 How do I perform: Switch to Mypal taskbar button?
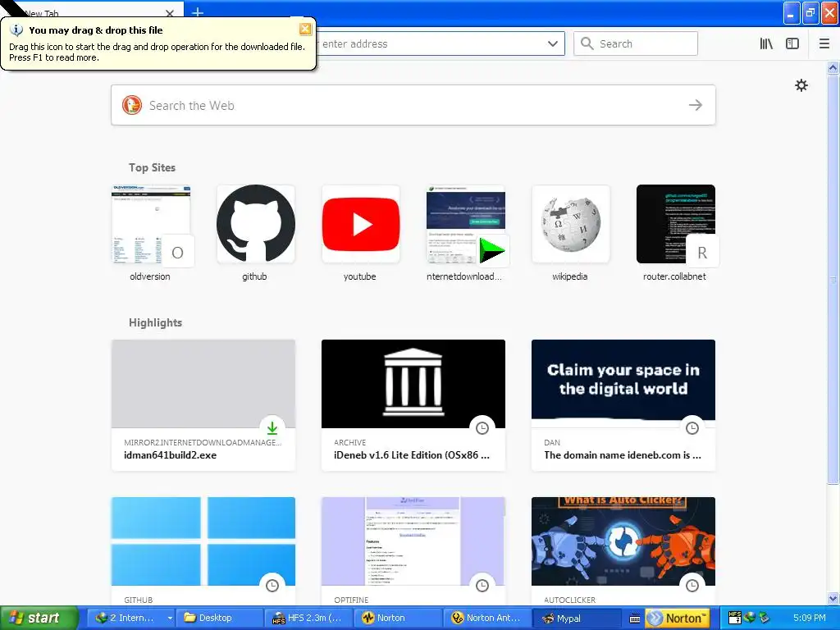pyautogui.click(x=575, y=618)
